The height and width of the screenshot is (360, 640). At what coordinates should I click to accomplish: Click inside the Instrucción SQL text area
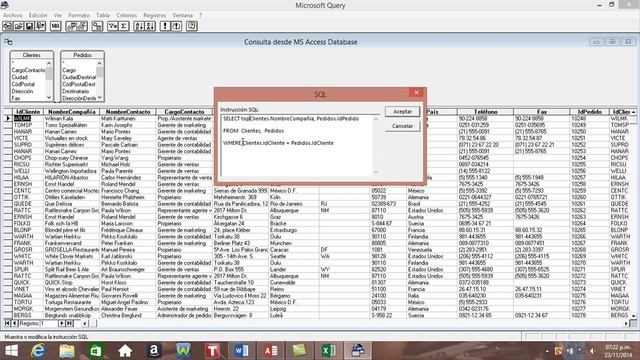[297, 145]
